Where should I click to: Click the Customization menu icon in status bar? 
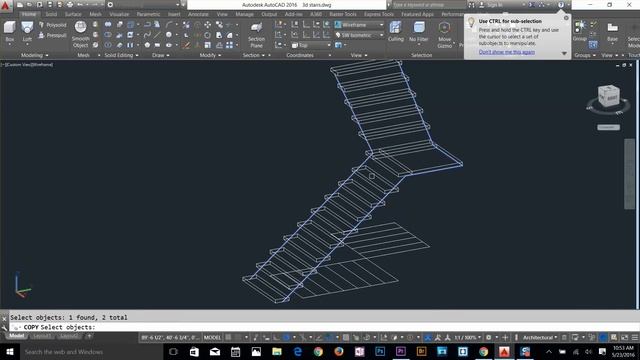(635, 337)
